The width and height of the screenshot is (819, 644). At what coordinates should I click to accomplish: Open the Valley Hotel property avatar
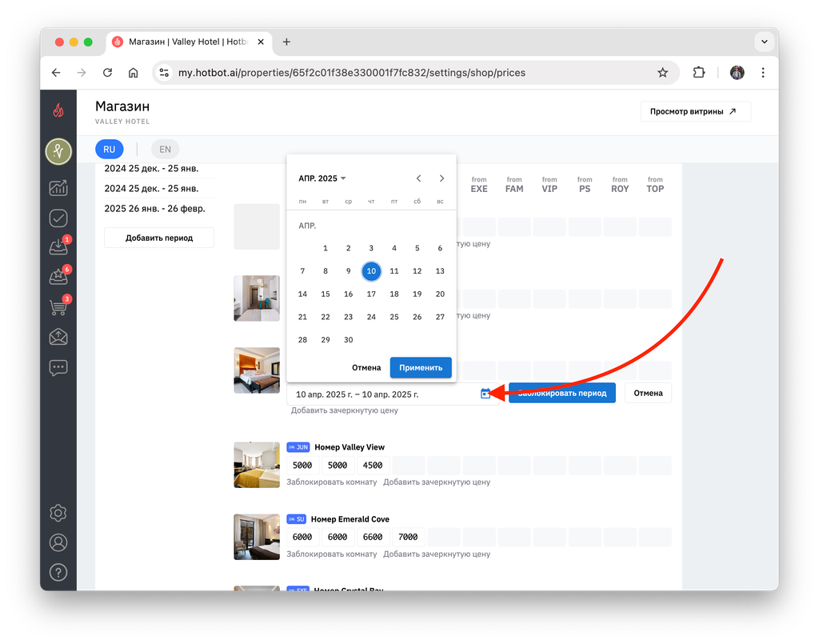[58, 151]
